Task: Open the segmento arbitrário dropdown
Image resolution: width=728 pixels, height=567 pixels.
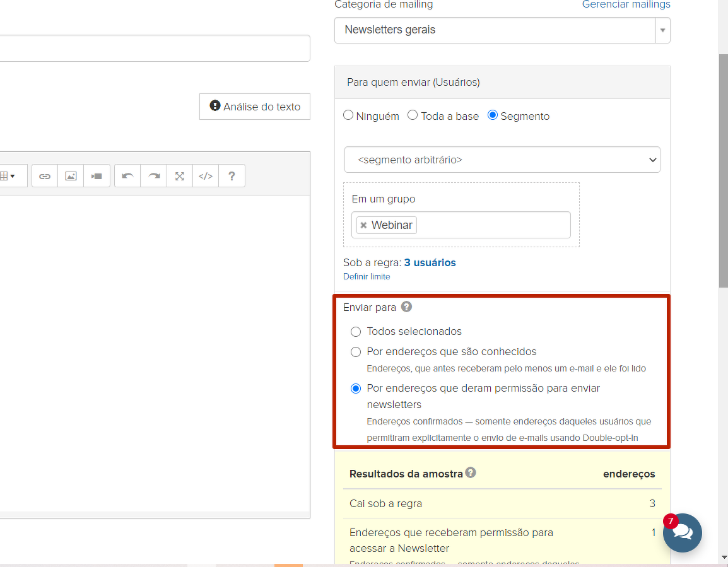Action: click(x=502, y=160)
